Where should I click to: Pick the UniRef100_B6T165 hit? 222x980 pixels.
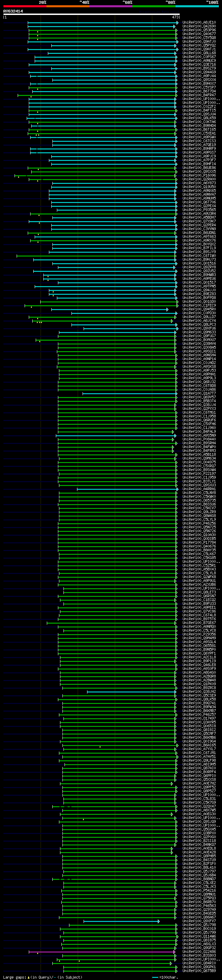point(199,130)
